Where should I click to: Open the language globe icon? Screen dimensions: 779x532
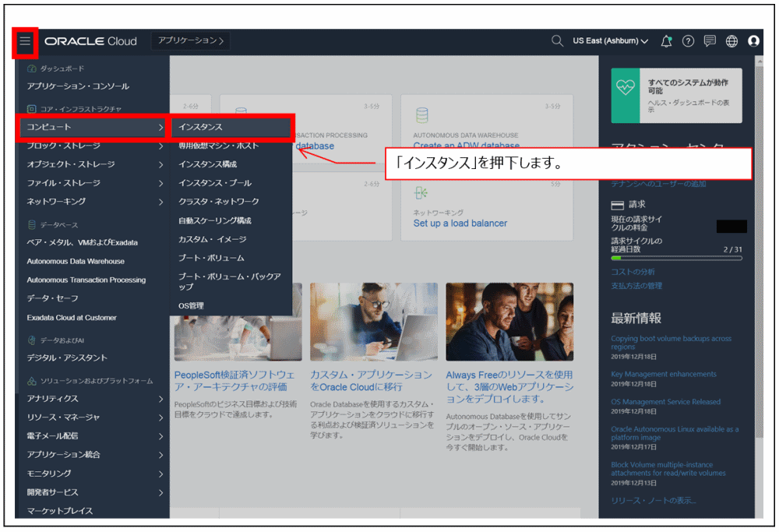coord(730,41)
